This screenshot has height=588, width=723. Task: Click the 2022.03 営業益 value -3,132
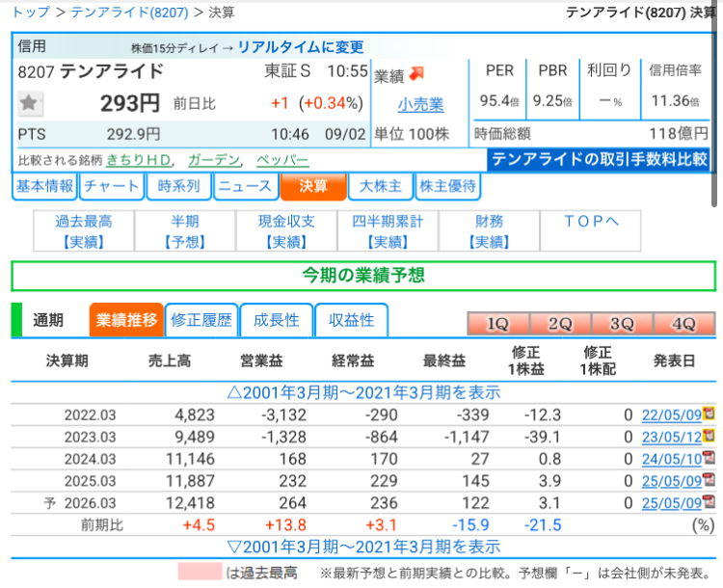[x=283, y=415]
